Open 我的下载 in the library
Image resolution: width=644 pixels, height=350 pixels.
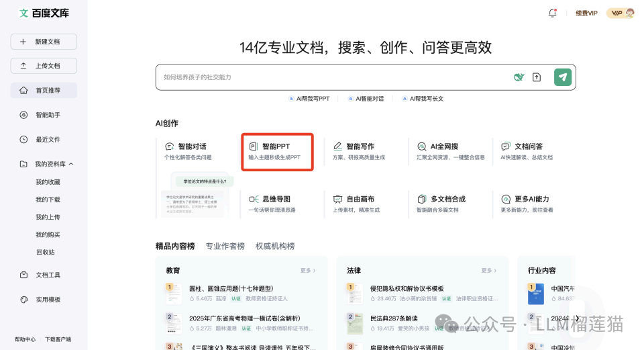click(48, 200)
